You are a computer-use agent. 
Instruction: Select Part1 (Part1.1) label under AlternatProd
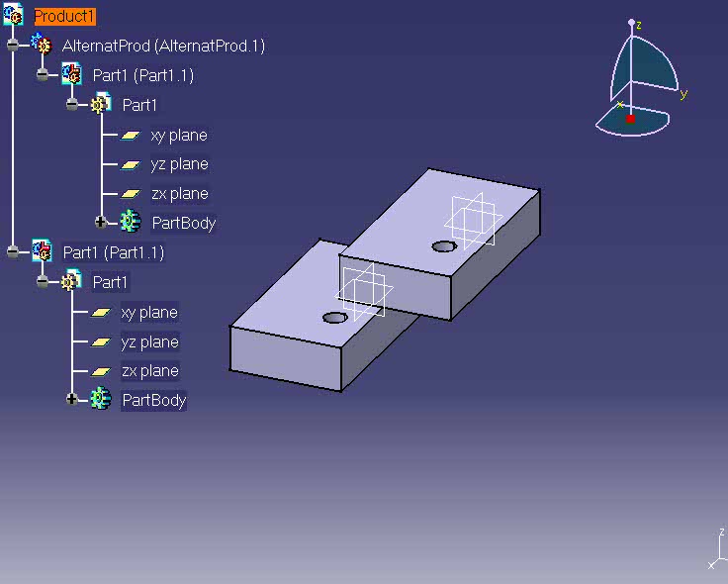click(143, 75)
